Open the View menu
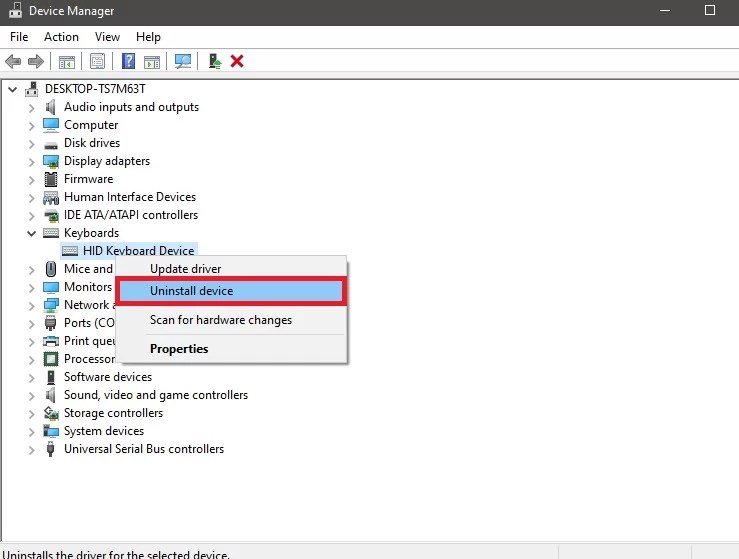This screenshot has height=559, width=739. click(107, 37)
